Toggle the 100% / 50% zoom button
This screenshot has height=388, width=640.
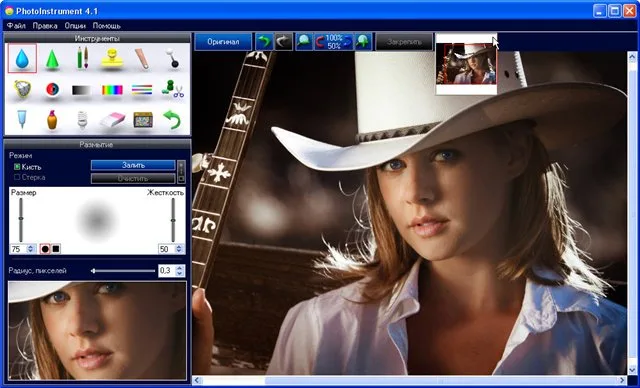tap(333, 42)
